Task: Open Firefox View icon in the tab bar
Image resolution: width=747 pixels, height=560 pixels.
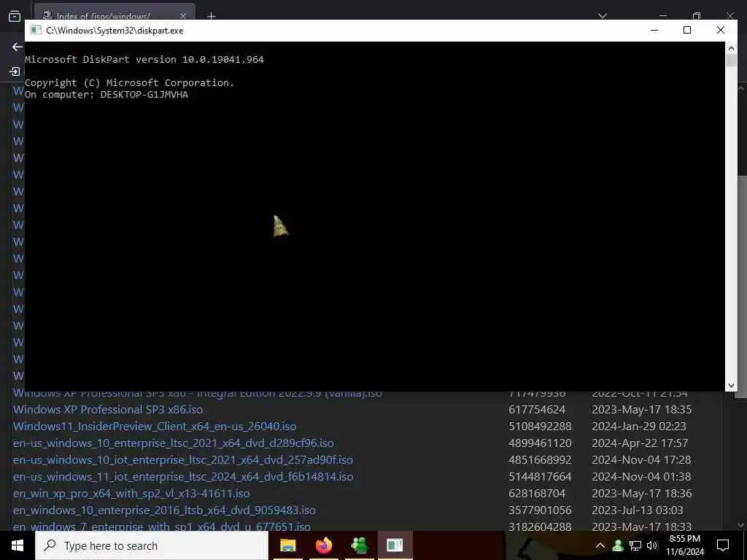Action: click(15, 16)
